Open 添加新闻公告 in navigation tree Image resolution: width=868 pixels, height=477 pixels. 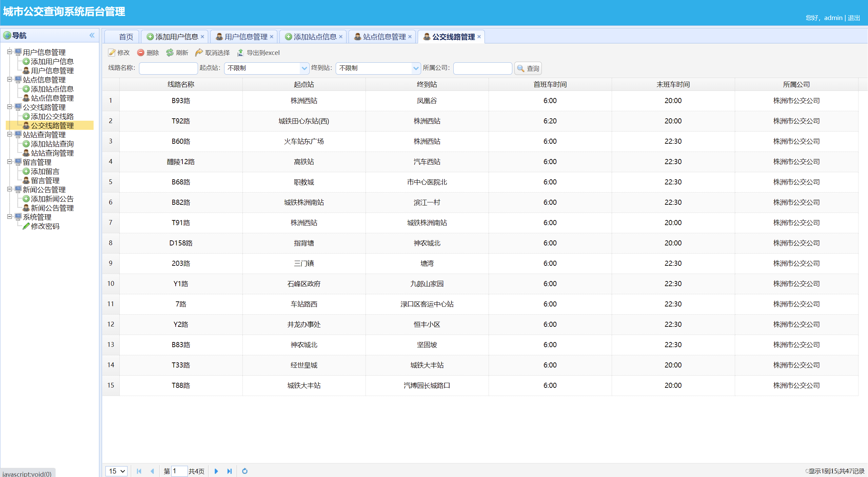[52, 199]
